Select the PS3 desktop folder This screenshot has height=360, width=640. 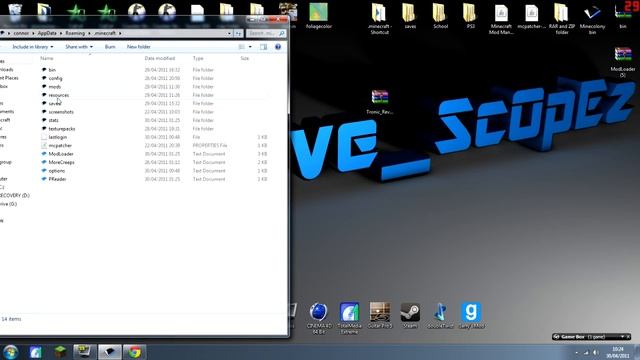coord(471,16)
